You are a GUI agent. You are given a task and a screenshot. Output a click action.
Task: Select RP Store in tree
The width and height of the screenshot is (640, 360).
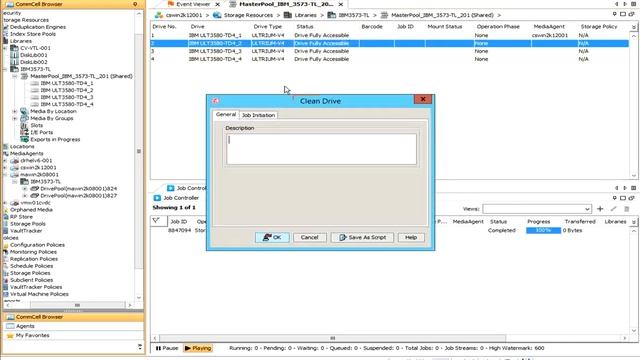click(21, 217)
